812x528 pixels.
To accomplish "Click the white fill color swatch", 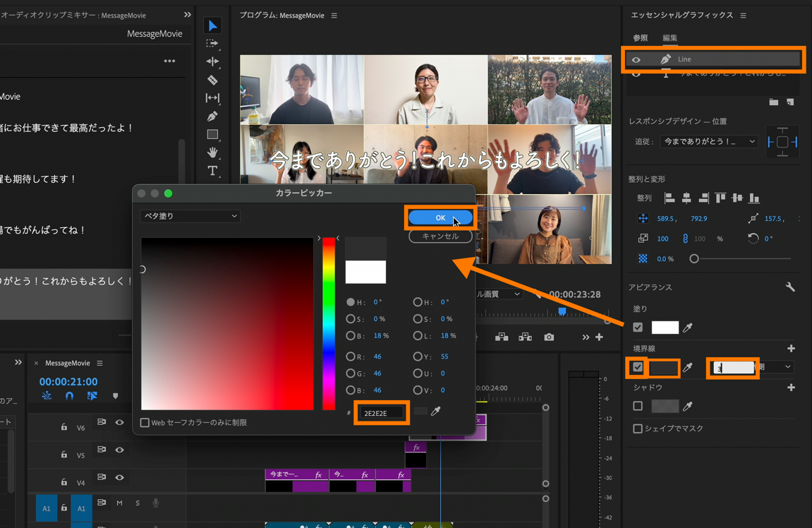I will (x=665, y=328).
